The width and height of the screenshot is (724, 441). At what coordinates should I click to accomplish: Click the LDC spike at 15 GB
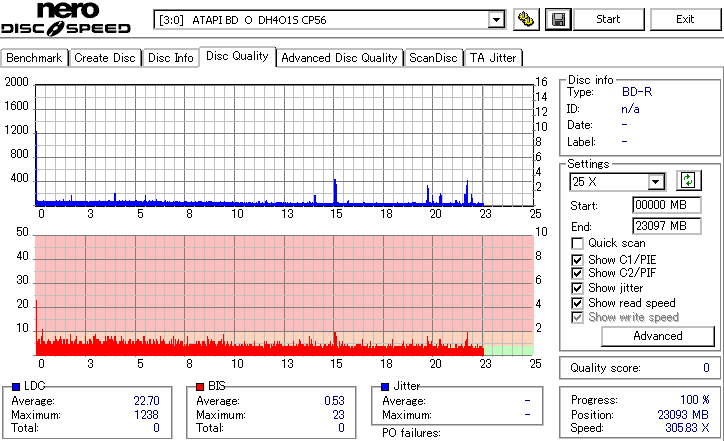pyautogui.click(x=335, y=192)
